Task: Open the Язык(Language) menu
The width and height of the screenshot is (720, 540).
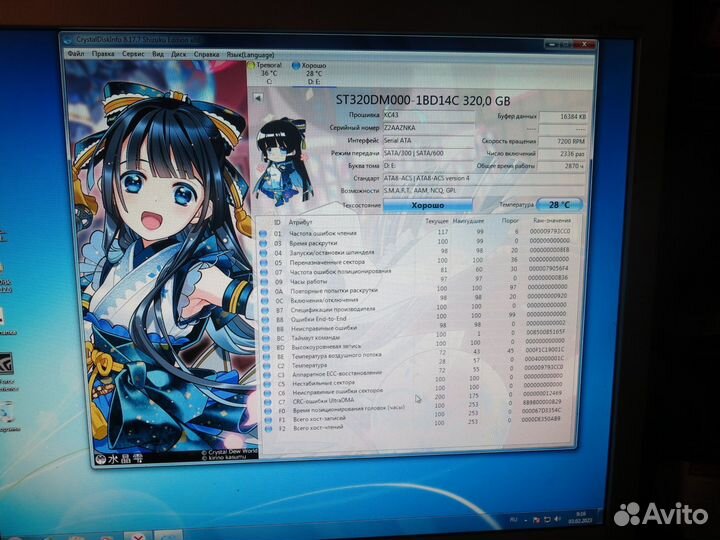Action: (x=250, y=56)
